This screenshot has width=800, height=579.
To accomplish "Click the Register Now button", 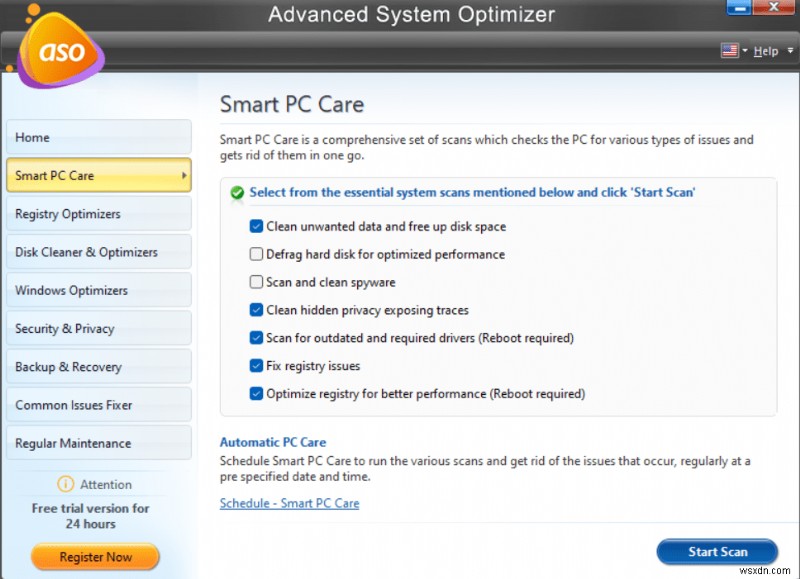I will click(95, 557).
